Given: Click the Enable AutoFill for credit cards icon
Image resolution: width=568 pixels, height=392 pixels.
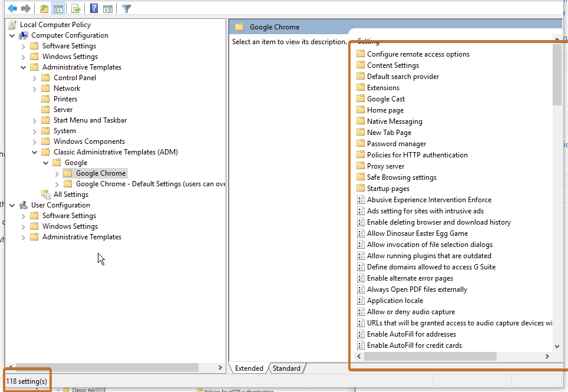Looking at the screenshot, I should pos(361,345).
